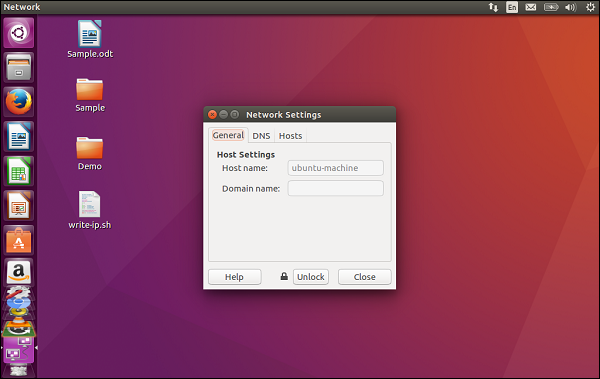Switch to the DNS tab
600x379 pixels.
(261, 136)
